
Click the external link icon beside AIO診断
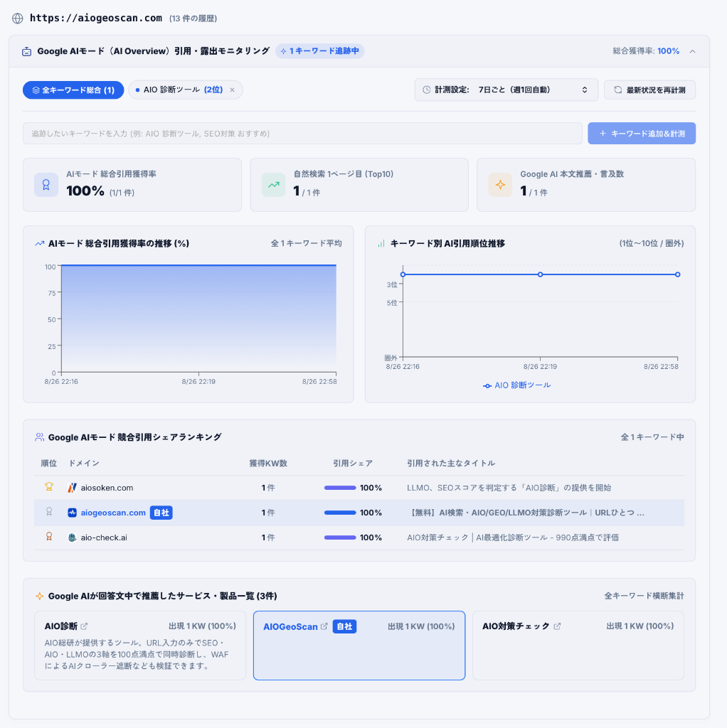[84, 626]
